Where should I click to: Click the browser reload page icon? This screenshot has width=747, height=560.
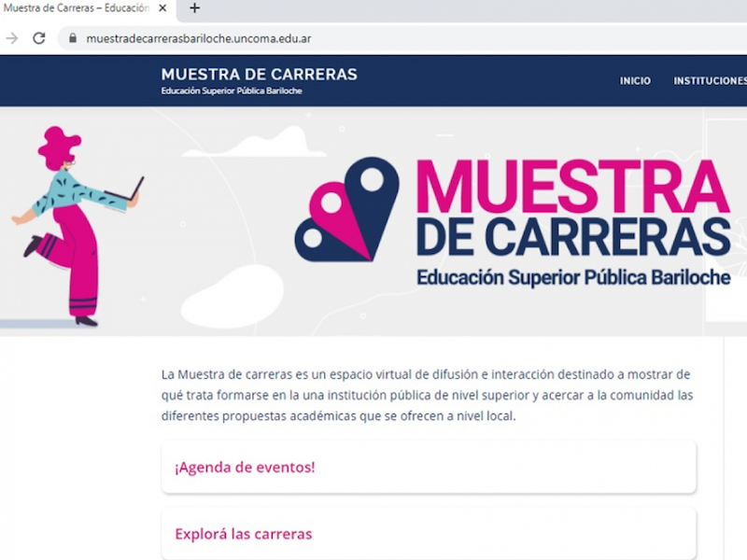click(39, 38)
